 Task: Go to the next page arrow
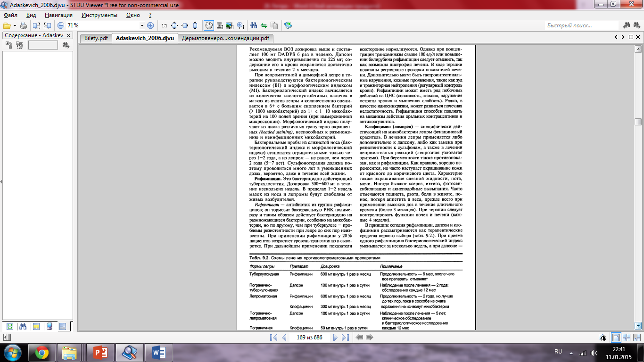tap(335, 337)
